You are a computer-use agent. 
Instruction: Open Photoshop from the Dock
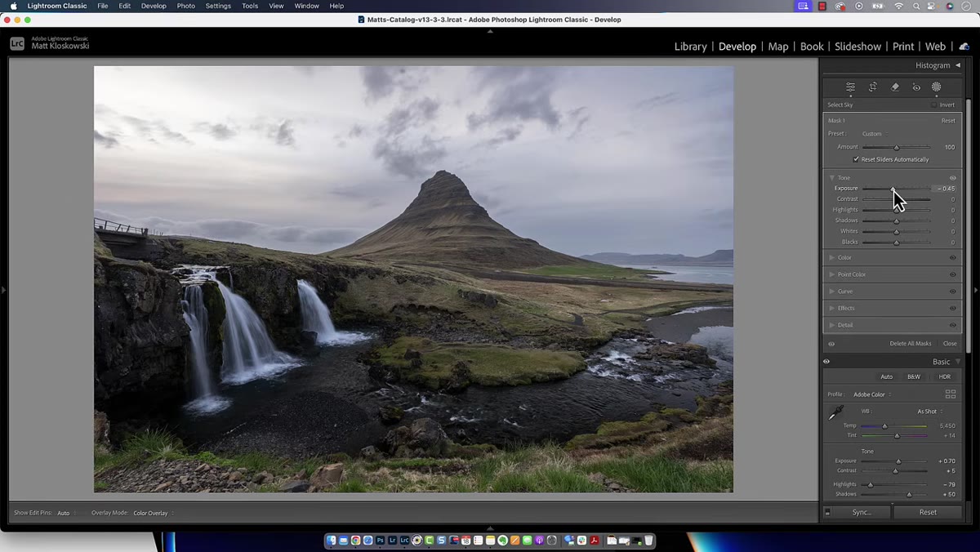click(380, 541)
